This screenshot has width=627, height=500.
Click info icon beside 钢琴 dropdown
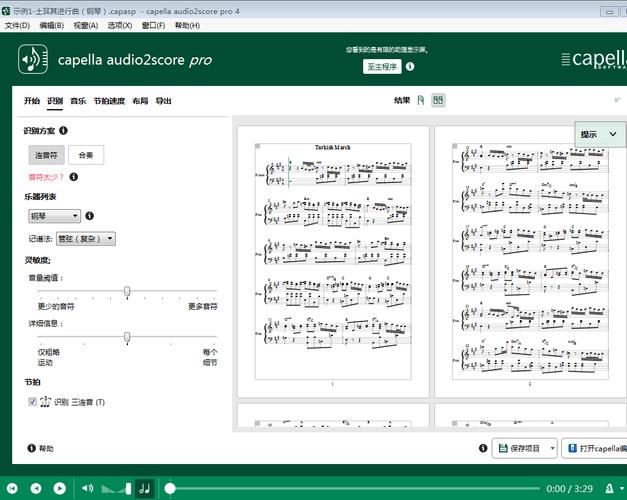[x=90, y=216]
